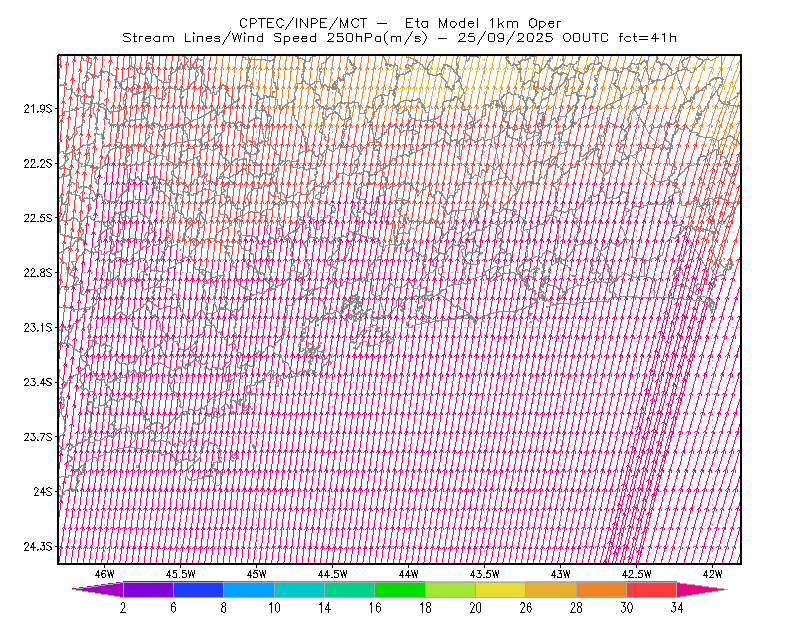Click the legend value '16'
This screenshot has width=800, height=618.
pos(375,608)
